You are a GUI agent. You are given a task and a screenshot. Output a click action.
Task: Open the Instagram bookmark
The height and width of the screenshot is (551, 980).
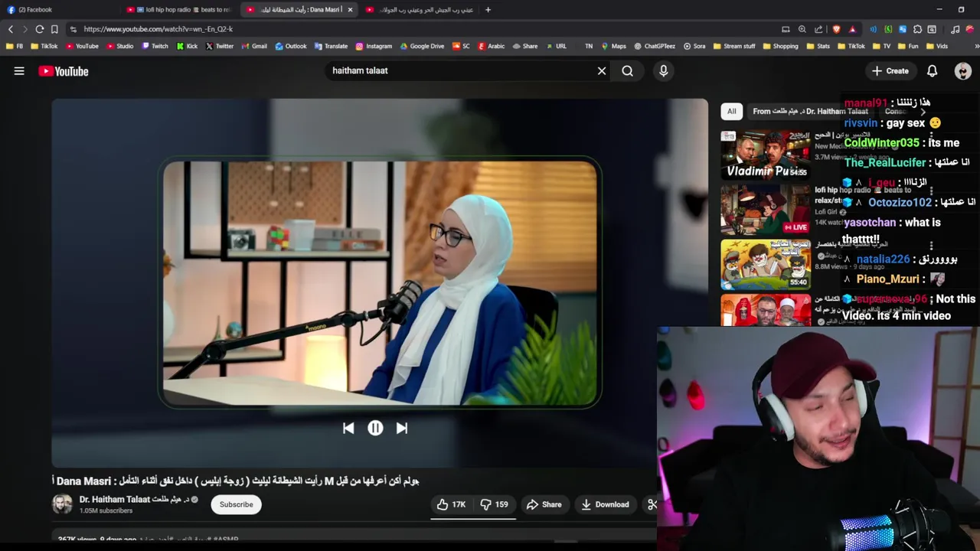[374, 46]
